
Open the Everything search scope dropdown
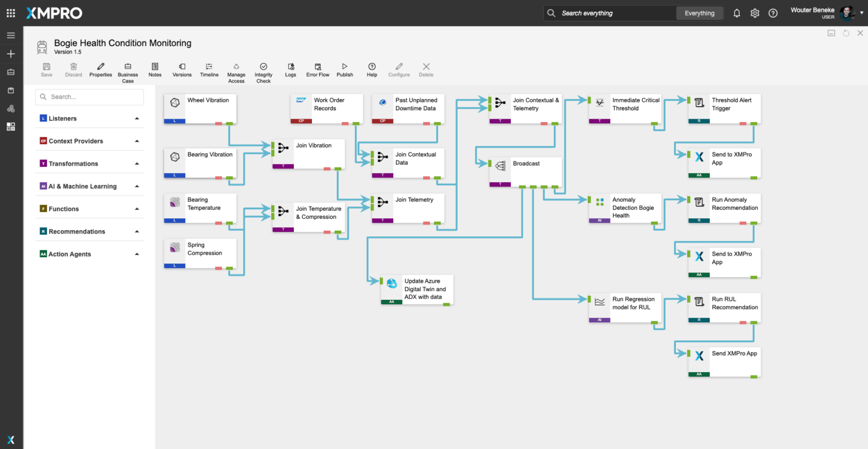[699, 13]
